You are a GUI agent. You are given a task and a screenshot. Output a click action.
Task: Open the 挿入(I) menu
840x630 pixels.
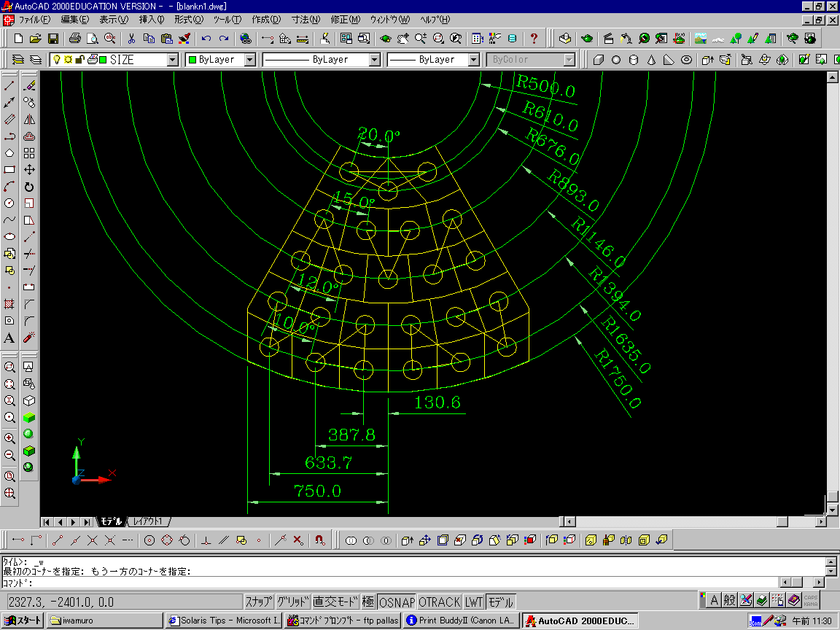[152, 20]
